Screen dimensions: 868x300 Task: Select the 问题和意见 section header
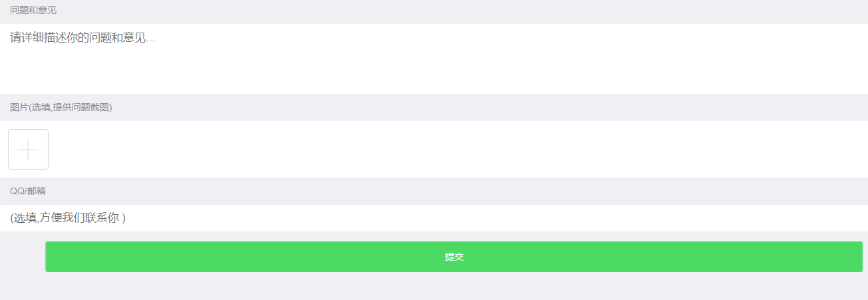(x=33, y=10)
